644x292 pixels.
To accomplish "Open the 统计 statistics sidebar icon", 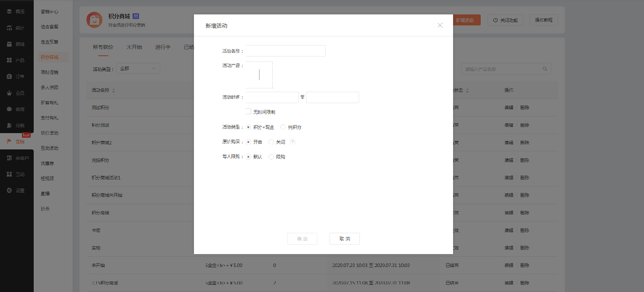I will 9,28.
